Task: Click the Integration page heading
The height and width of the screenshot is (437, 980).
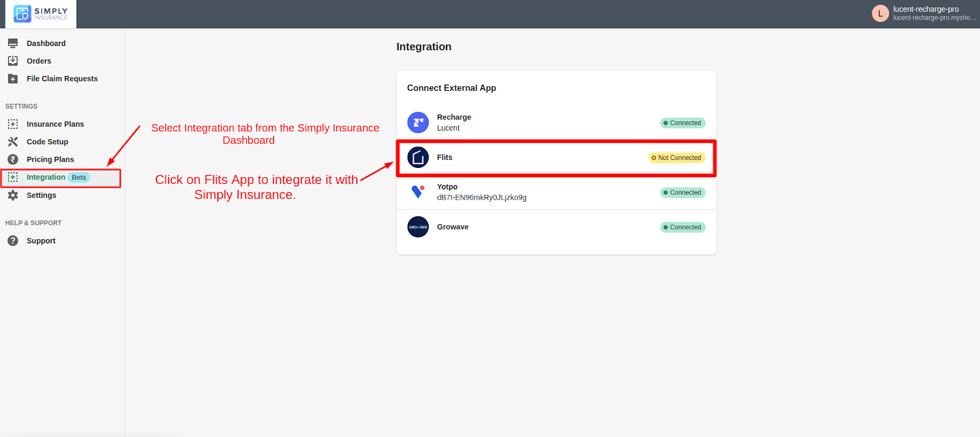Action: click(424, 47)
